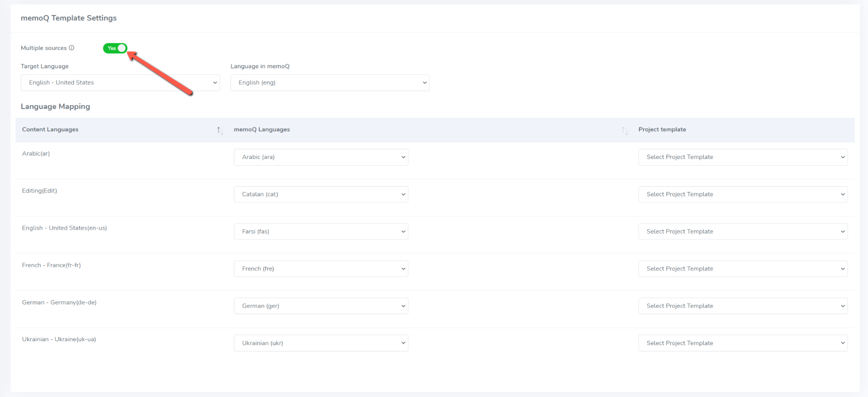The width and height of the screenshot is (868, 397).
Task: Click the Ukrainian - Ukraine(uk-ua) cell
Action: (59, 339)
